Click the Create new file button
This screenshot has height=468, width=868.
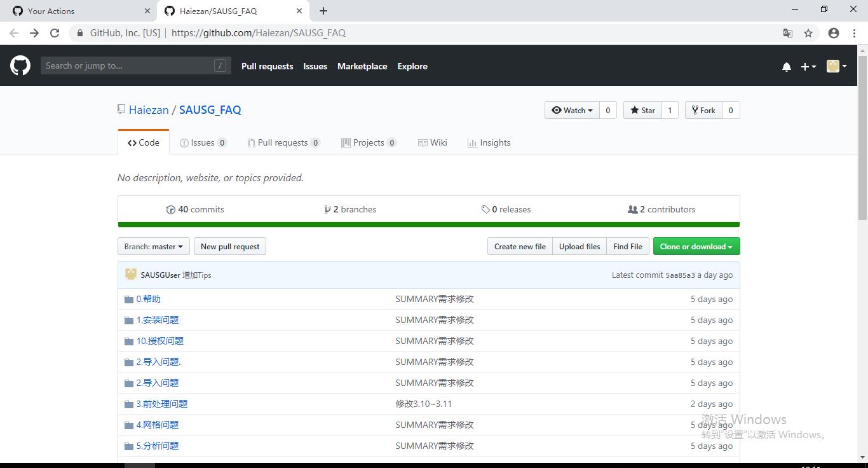[520, 247]
